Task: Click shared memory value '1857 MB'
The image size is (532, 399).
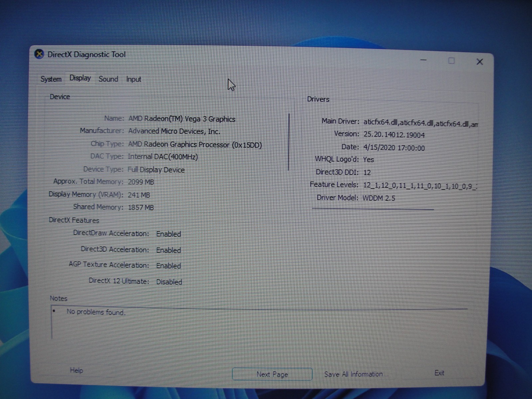Action: pos(141,207)
